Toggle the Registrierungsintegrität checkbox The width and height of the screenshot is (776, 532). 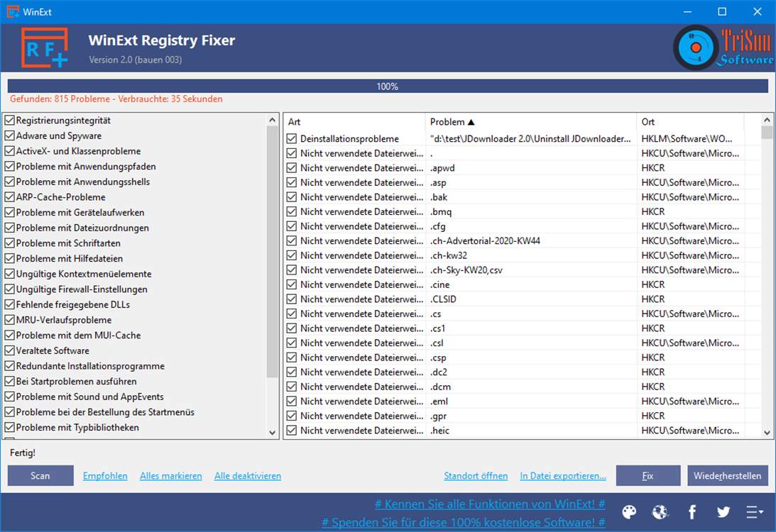tap(9, 120)
